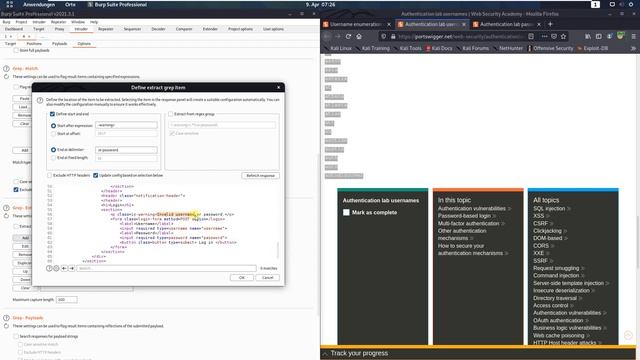Screen dimensions: 640x360
Task: Open Positions sub-tab in Intruder
Action: pyautogui.click(x=34, y=43)
